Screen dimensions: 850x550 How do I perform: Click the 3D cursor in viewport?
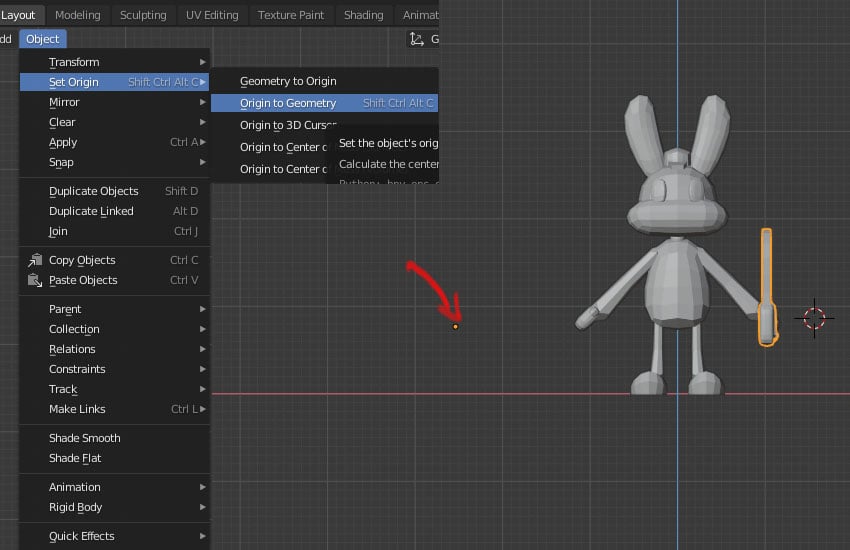click(x=814, y=318)
